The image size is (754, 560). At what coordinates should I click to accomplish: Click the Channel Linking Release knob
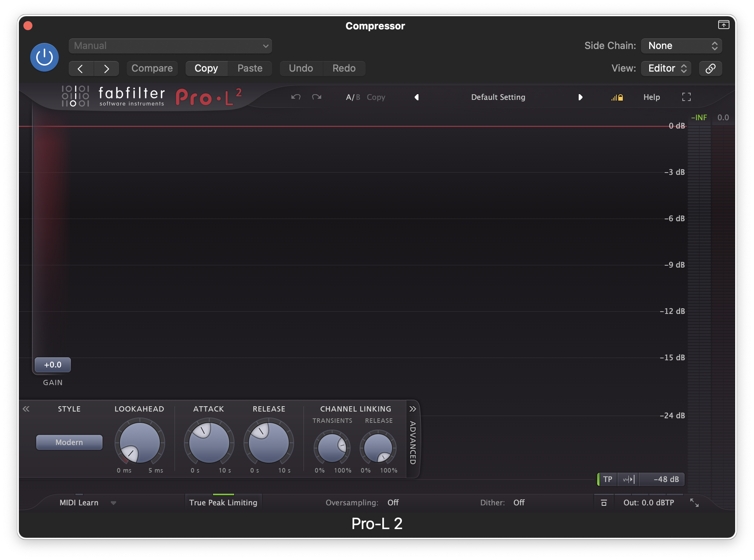[x=378, y=448]
